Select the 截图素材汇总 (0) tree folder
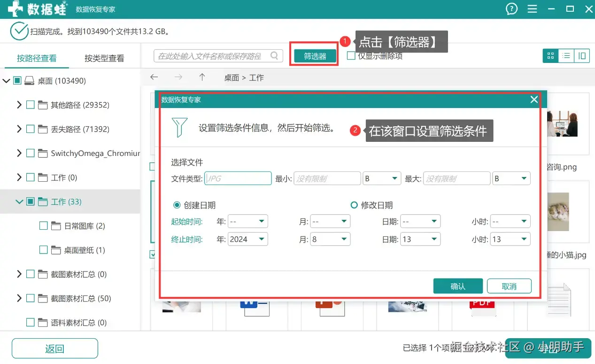Image resolution: width=595 pixels, height=364 pixels. point(79,274)
